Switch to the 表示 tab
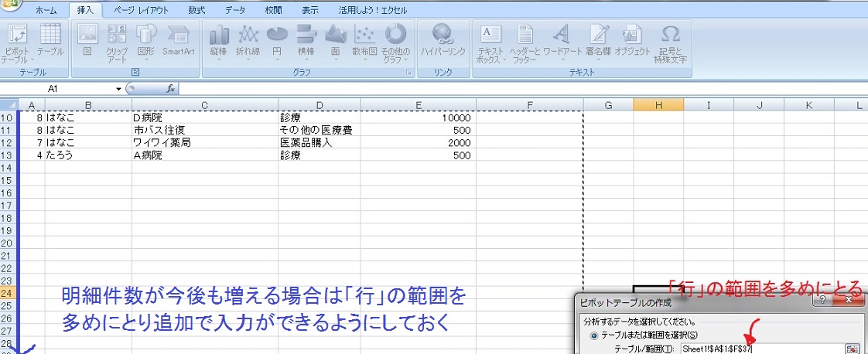This screenshot has width=868, height=354. [x=310, y=10]
